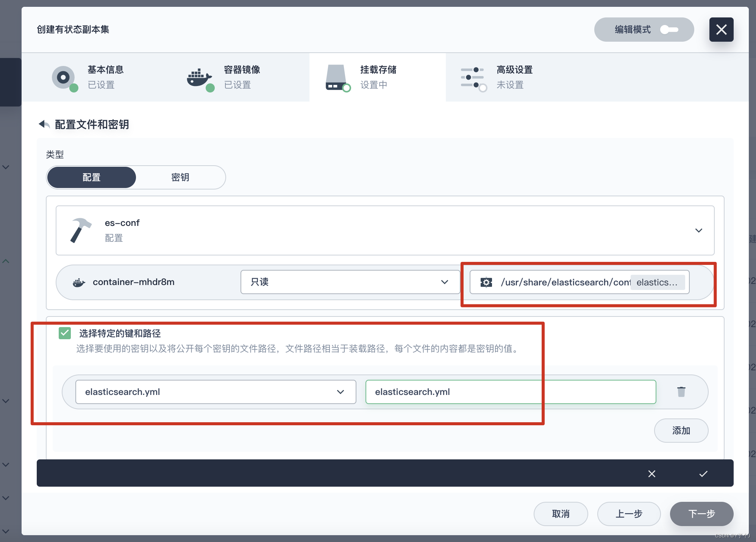
Task: Click the gear icon in mount path field
Action: point(486,282)
